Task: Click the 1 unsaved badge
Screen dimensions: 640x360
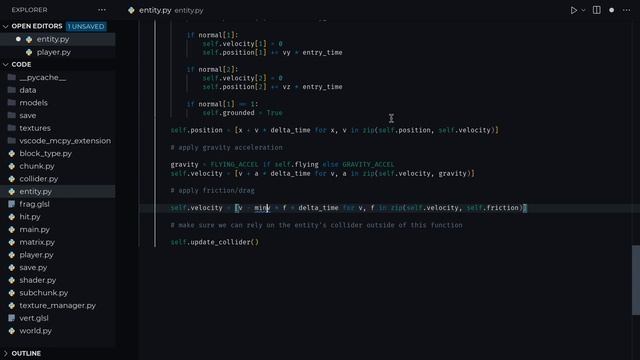Action: coord(86,27)
